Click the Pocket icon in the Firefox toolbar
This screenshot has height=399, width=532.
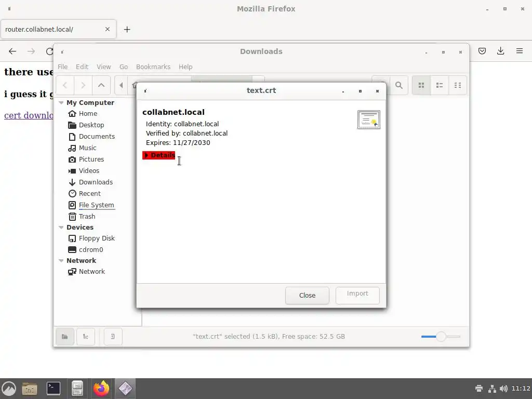coord(482,51)
